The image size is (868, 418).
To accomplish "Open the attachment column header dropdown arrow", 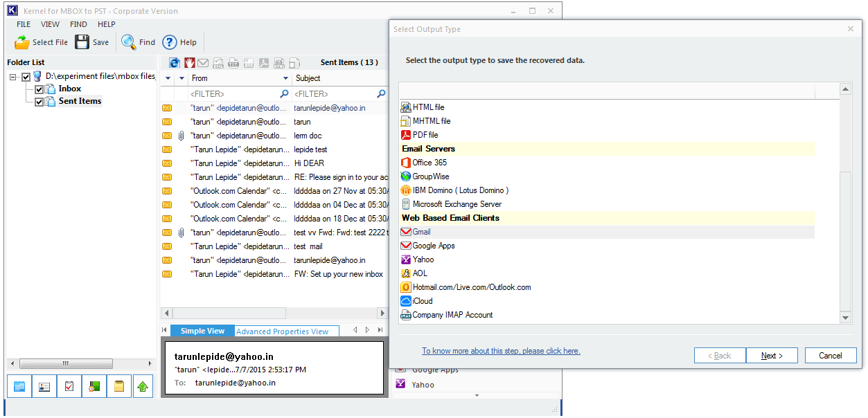I will click(181, 79).
